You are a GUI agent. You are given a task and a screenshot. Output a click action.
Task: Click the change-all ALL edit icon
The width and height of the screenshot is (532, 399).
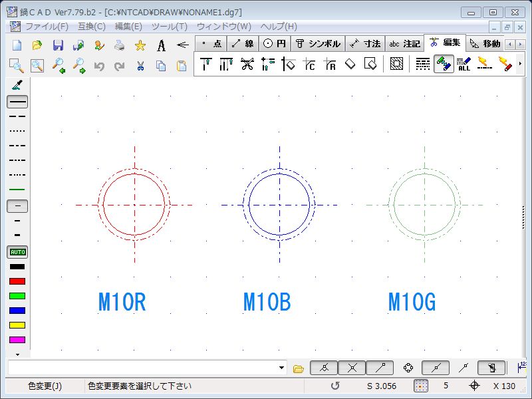(464, 64)
